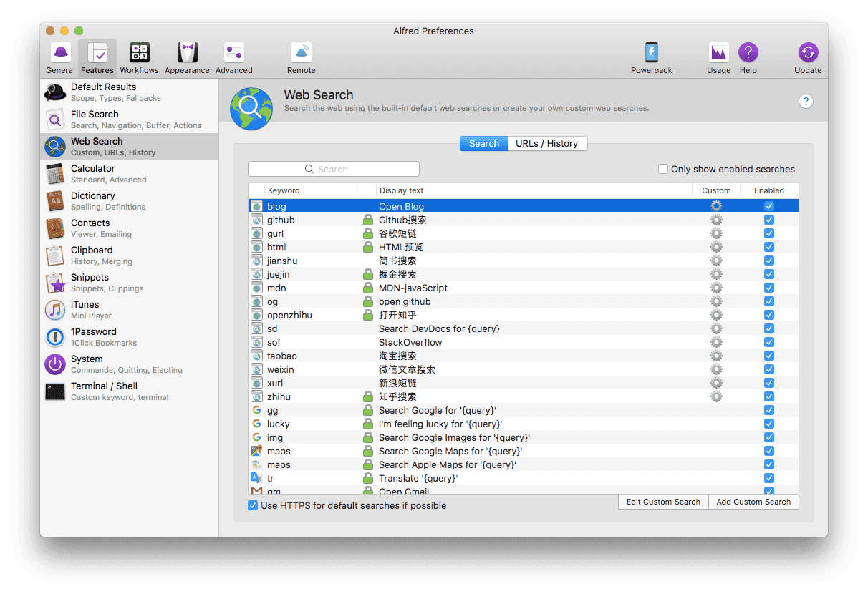The image size is (868, 594).
Task: Switch to the Search tab
Action: tap(483, 144)
